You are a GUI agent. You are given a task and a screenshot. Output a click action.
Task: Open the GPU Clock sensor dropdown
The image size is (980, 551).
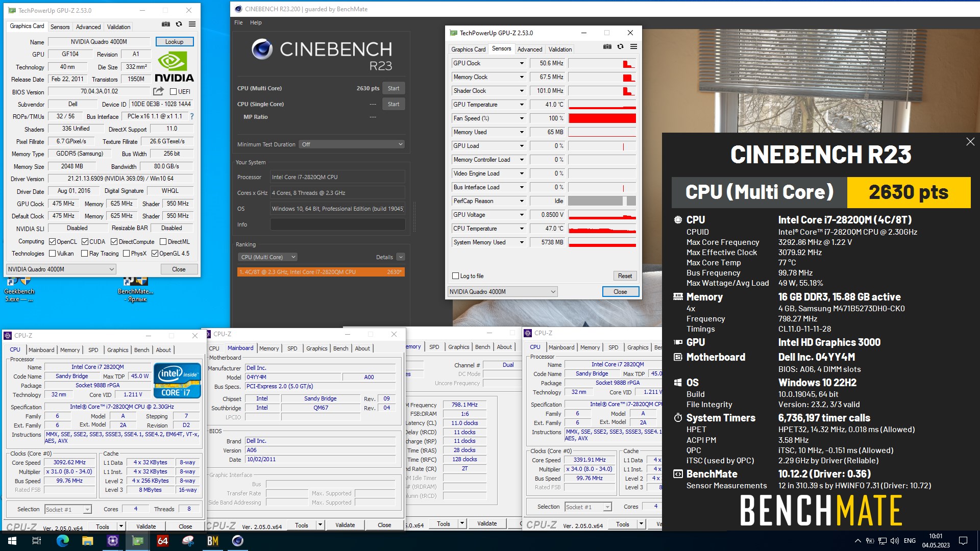[x=522, y=63]
